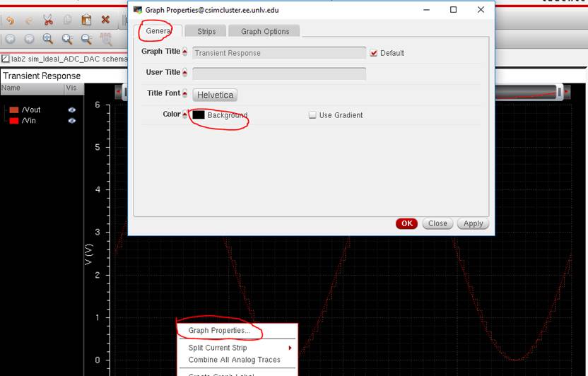Click the Graph Properties window title icon
Image resolution: width=588 pixels, height=376 pixels.
coord(138,10)
